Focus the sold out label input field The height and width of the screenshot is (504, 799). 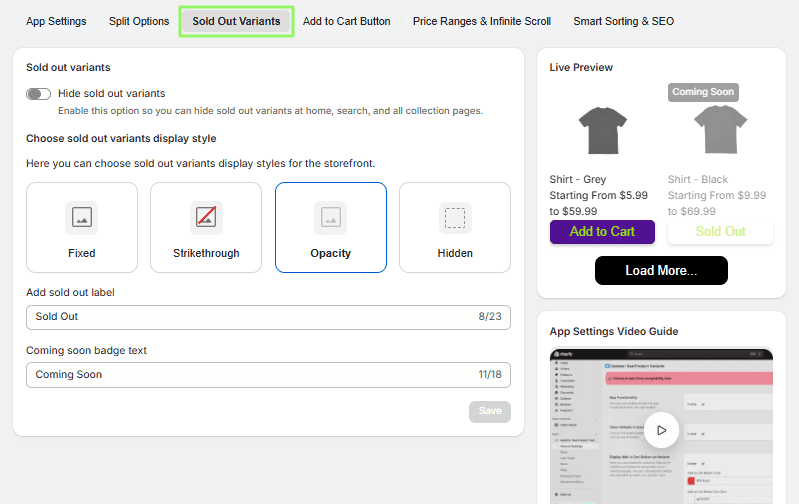(269, 317)
